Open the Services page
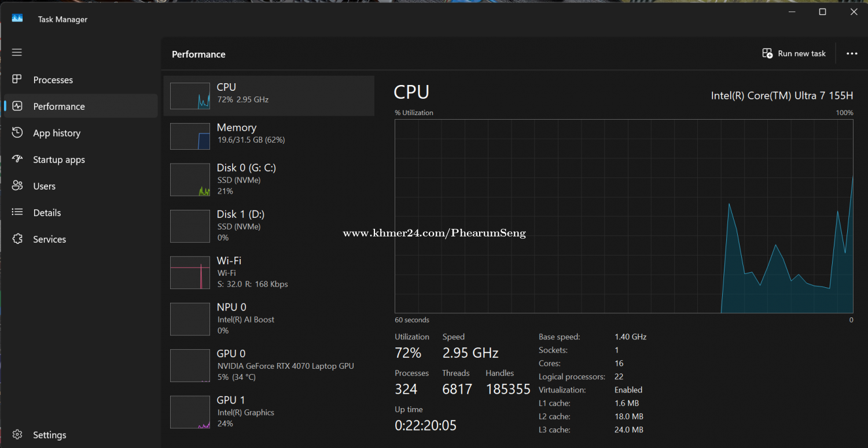The height and width of the screenshot is (448, 868). point(80,239)
